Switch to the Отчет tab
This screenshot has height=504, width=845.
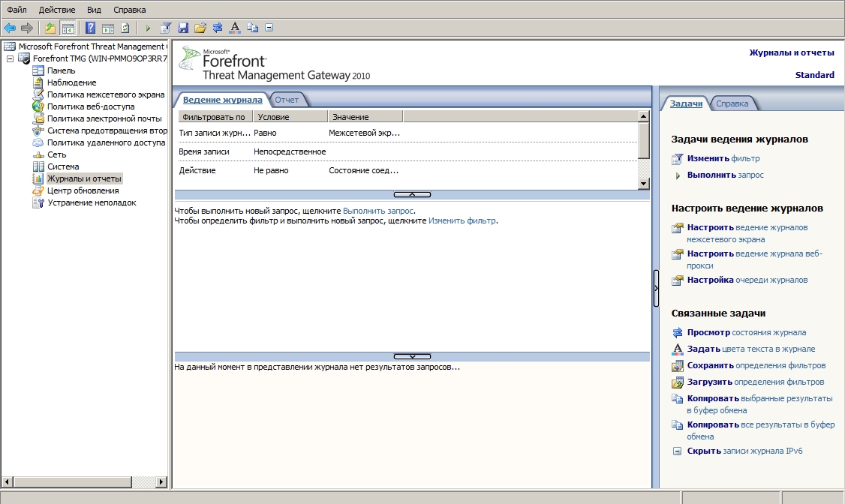tap(287, 100)
